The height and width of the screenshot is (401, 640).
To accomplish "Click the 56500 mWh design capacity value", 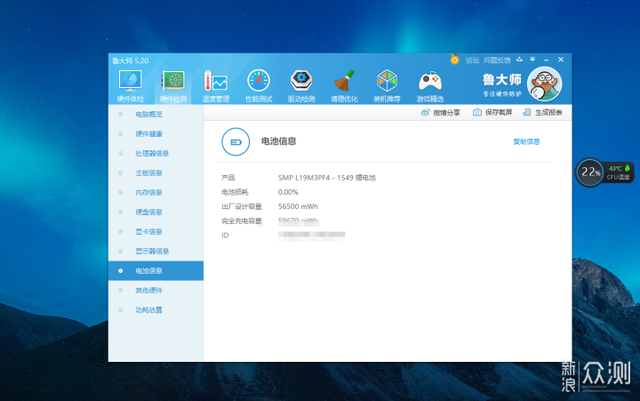I will pos(298,207).
